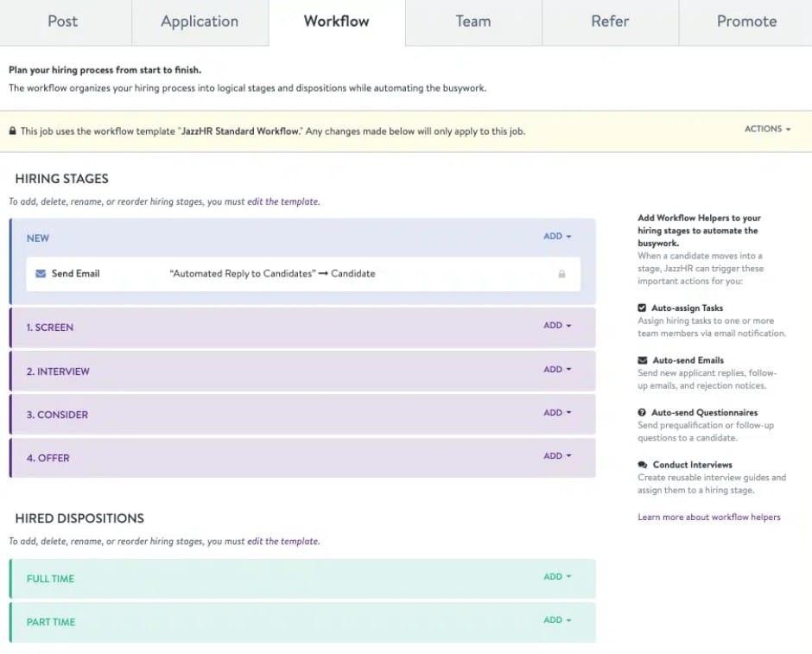Open the Application tab
Image resolution: width=812 pixels, height=654 pixels.
tap(200, 22)
